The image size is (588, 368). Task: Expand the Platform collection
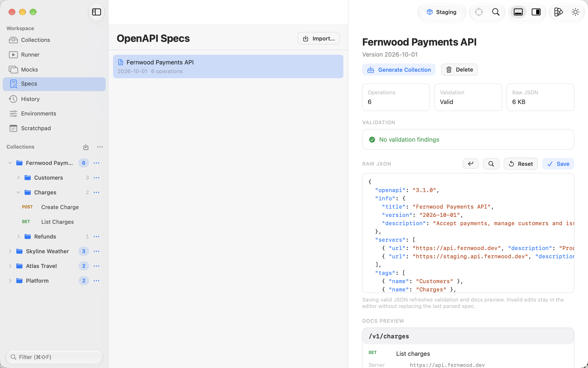tap(10, 281)
